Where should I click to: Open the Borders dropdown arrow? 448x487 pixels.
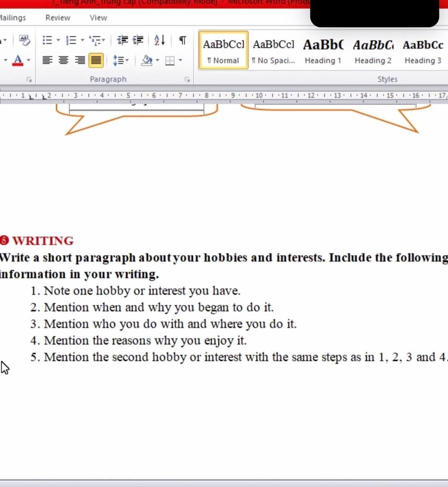180,60
